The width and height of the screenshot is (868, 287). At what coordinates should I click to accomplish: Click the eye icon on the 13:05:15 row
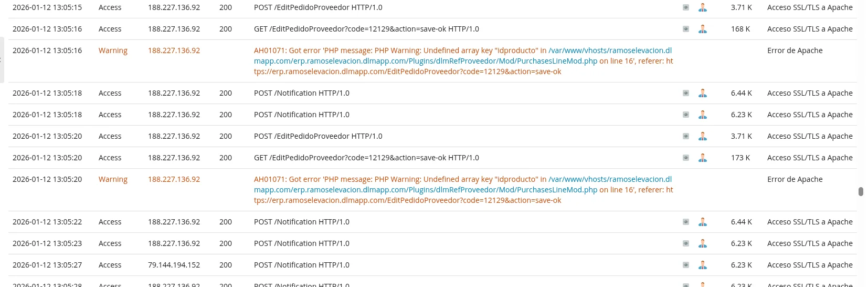[x=685, y=8]
